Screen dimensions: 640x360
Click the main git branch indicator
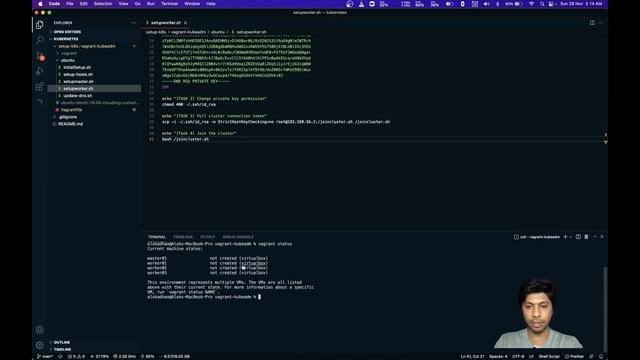tap(45, 356)
